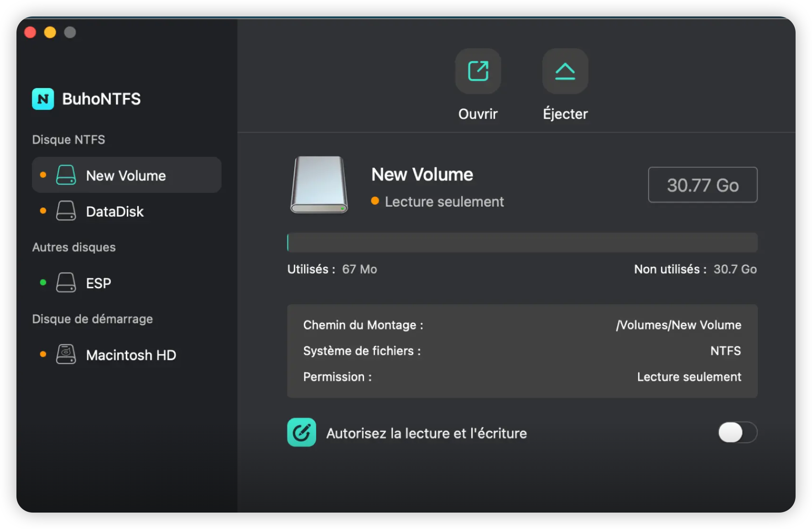Viewport: 812px width, 529px height.
Task: Select the ESP disk
Action: coord(127,283)
